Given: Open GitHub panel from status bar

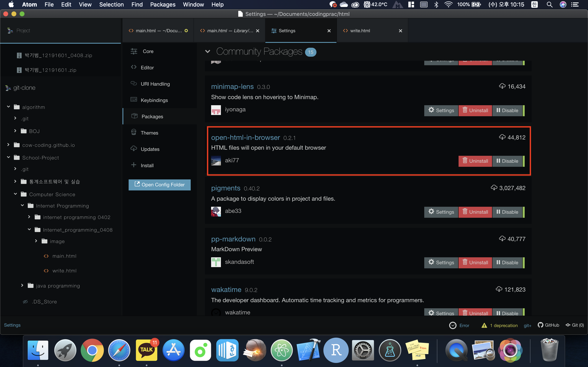Looking at the screenshot, I should coord(549,325).
